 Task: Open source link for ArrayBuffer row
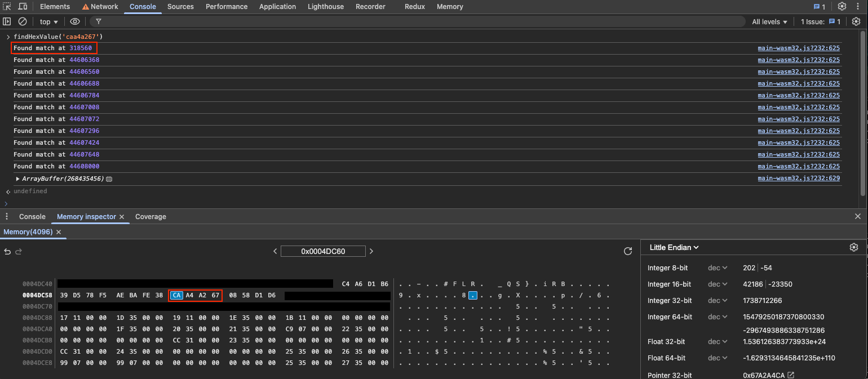pos(799,179)
